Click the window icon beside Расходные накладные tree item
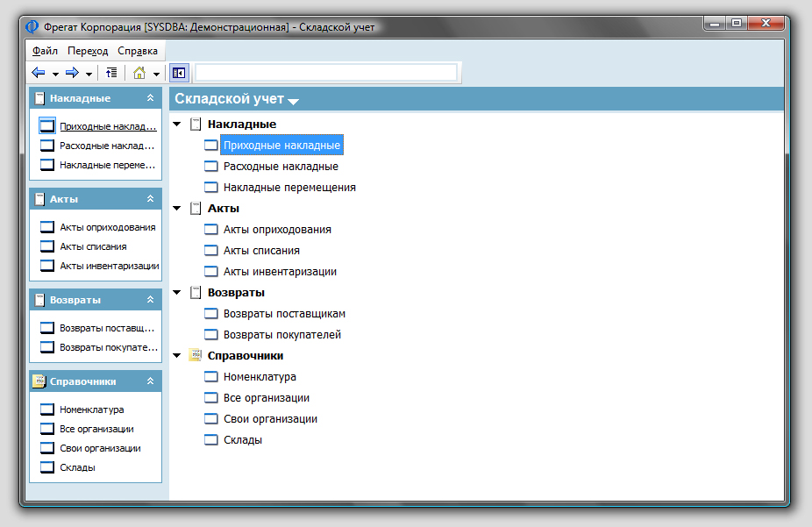The height and width of the screenshot is (527, 812). [210, 167]
